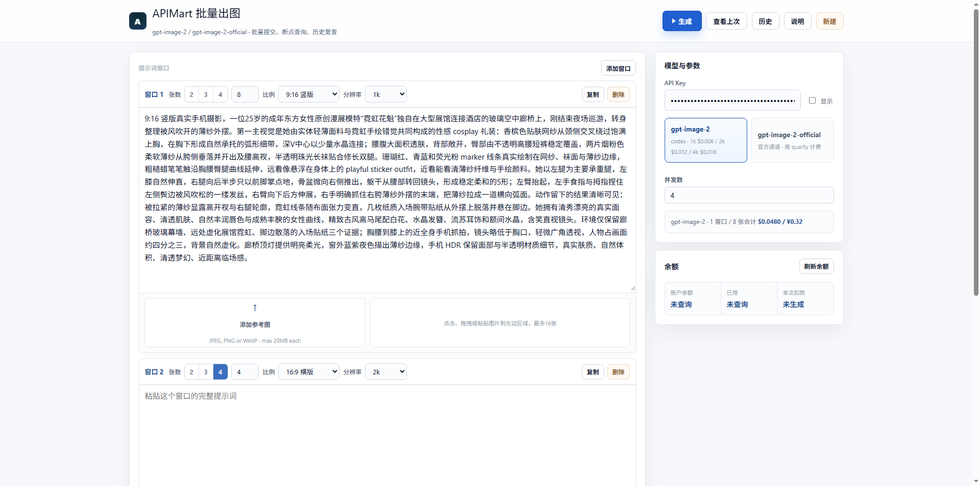Click the 窗口 2 image count field
The image size is (980, 486).
click(244, 372)
